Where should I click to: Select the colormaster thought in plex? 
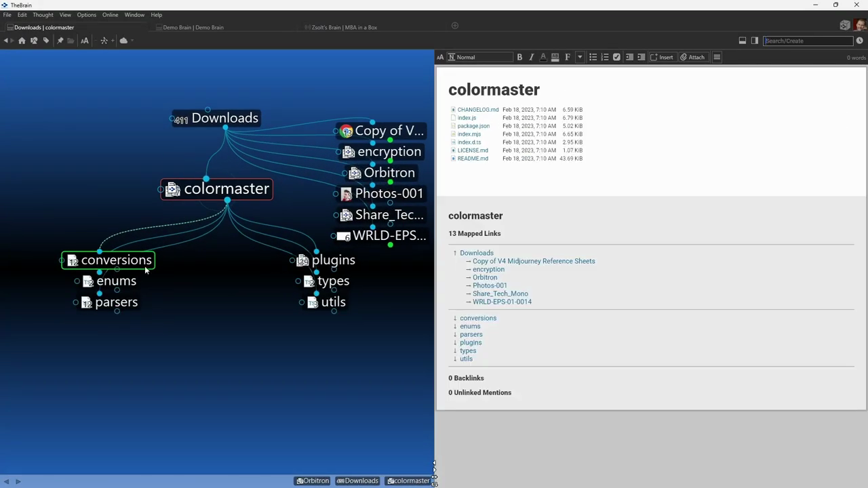click(217, 189)
